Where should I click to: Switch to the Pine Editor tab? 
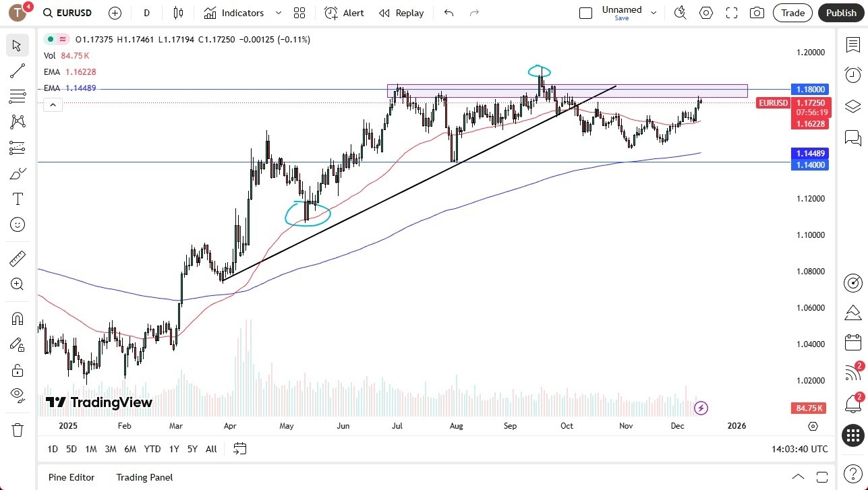pos(71,477)
